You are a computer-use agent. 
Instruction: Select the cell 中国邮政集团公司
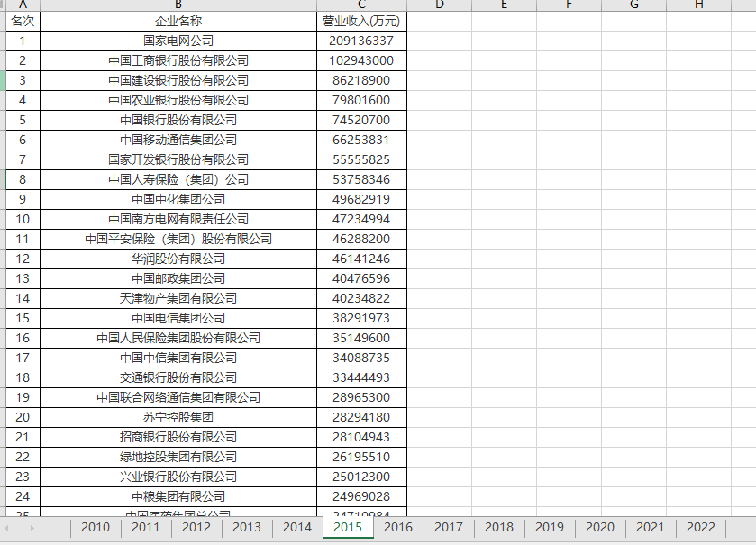point(178,278)
